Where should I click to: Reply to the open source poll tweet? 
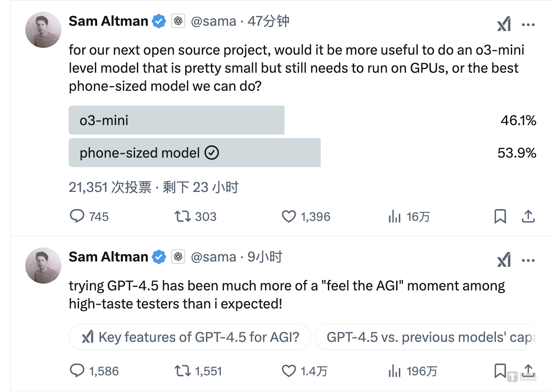[x=77, y=217]
